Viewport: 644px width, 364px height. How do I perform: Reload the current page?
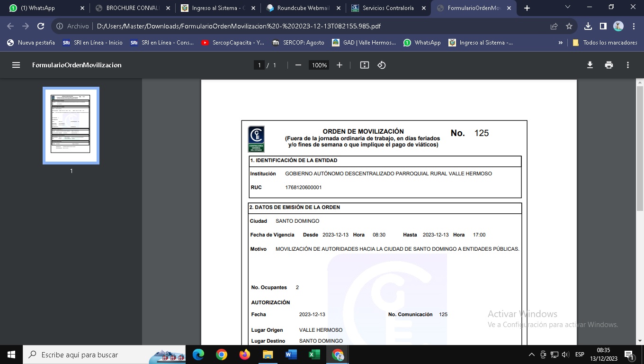[x=41, y=27]
